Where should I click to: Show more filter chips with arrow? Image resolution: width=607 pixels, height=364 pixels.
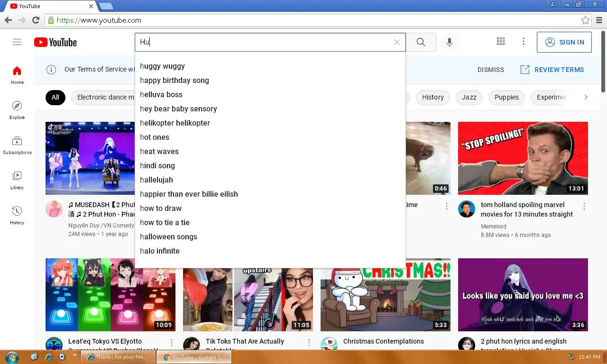(586, 97)
